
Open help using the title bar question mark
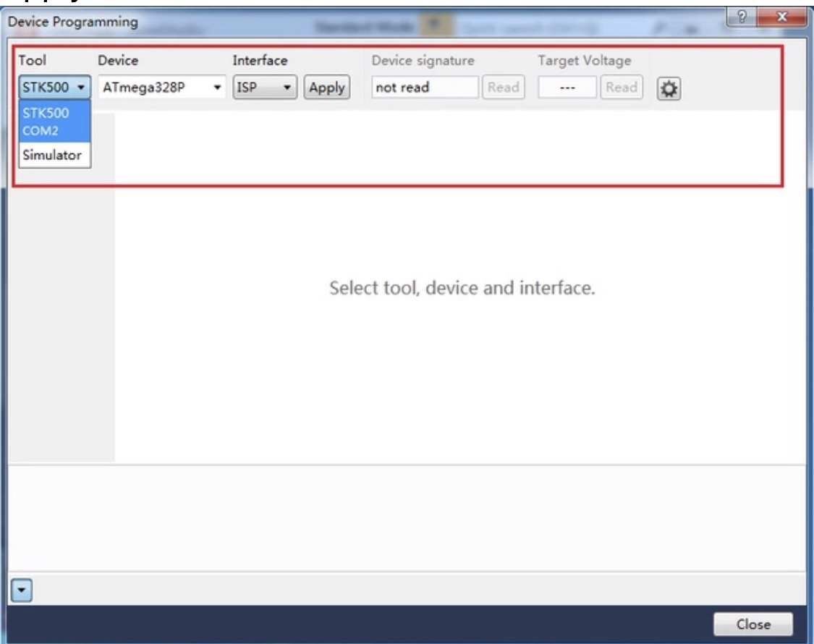tap(742, 17)
